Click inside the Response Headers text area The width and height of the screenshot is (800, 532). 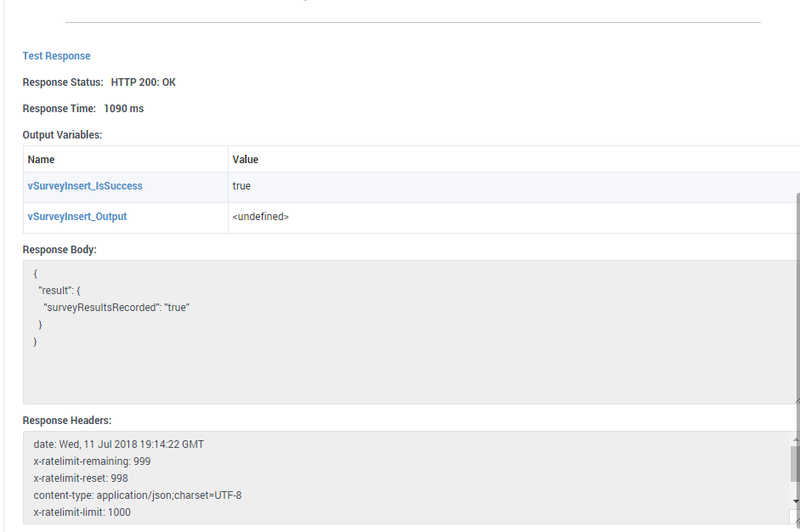(407, 477)
